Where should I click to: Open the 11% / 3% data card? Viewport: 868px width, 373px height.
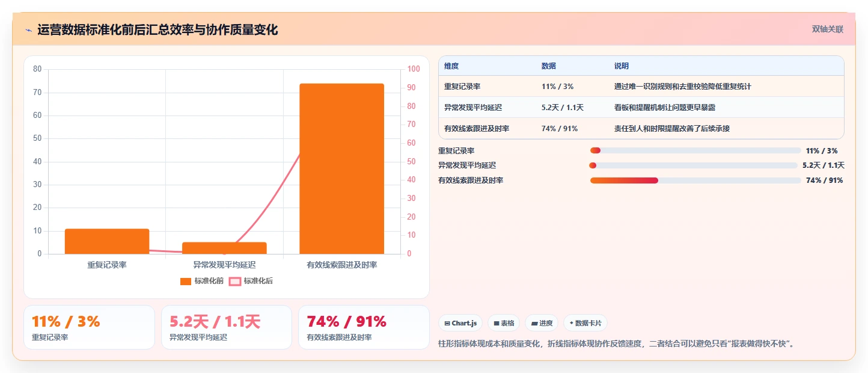[89, 327]
